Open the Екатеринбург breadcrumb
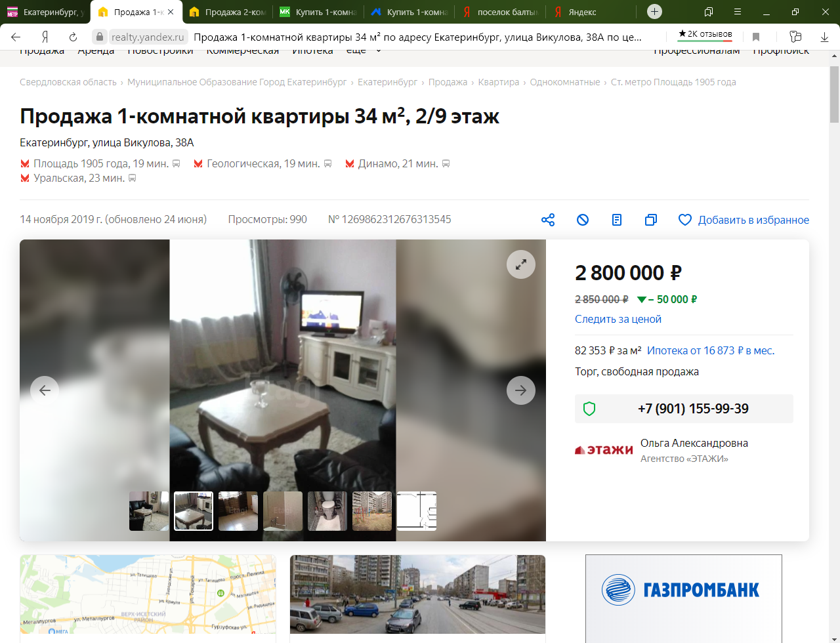The width and height of the screenshot is (840, 643). click(387, 82)
